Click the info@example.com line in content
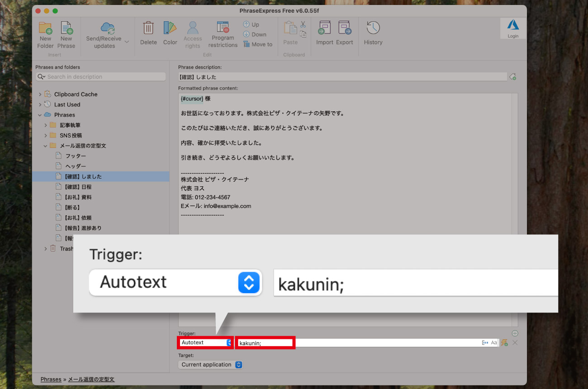 coord(216,206)
